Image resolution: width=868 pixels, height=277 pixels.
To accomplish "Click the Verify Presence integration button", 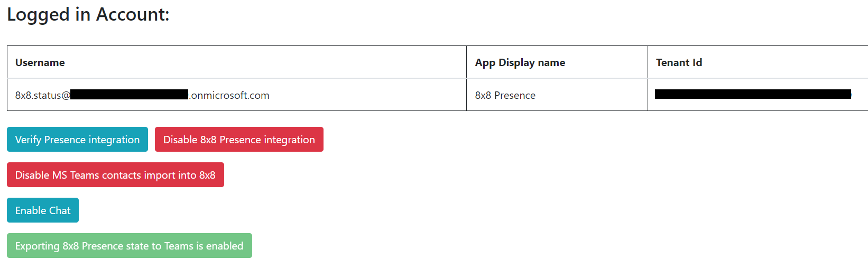I will (x=77, y=140).
